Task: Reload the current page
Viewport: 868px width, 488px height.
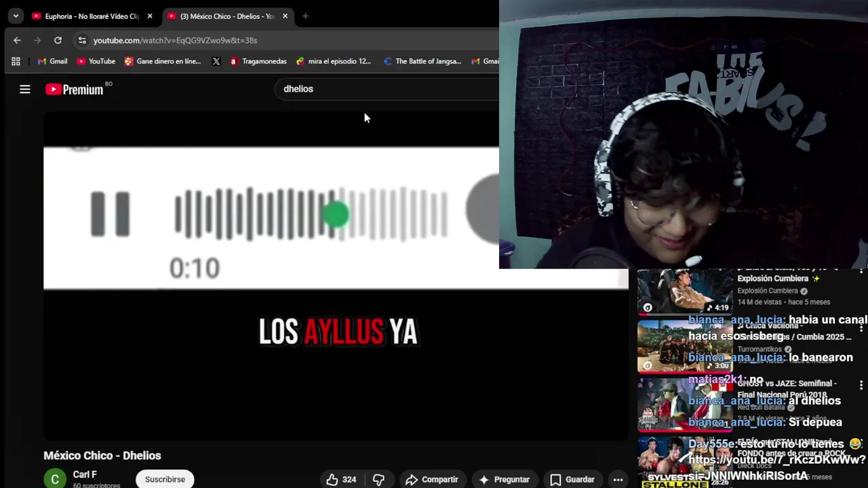Action: click(x=58, y=40)
